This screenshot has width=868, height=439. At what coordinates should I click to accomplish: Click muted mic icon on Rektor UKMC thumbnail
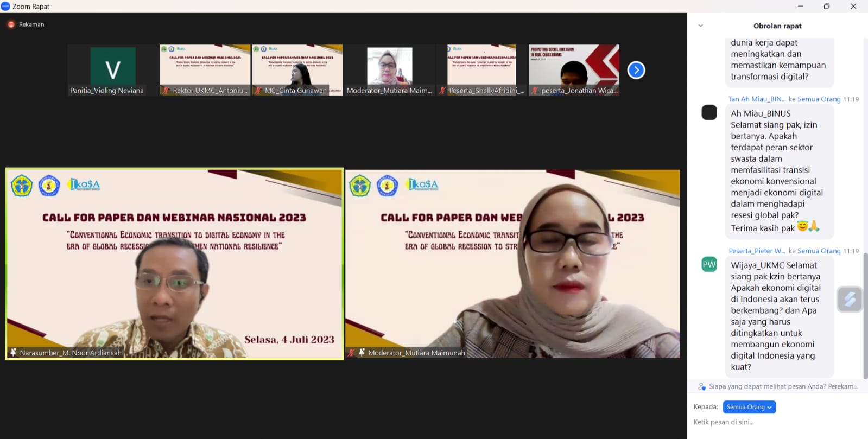click(166, 91)
